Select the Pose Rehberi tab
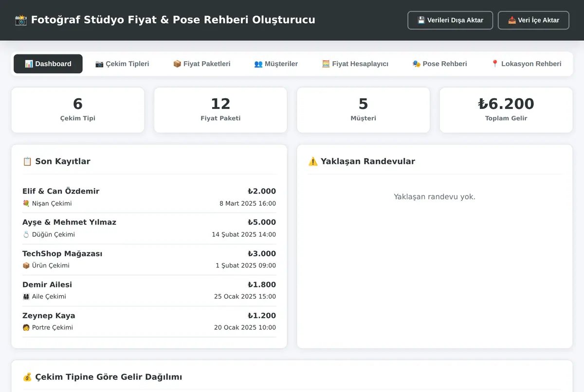Viewport: 584px width, 392px height. 440,64
